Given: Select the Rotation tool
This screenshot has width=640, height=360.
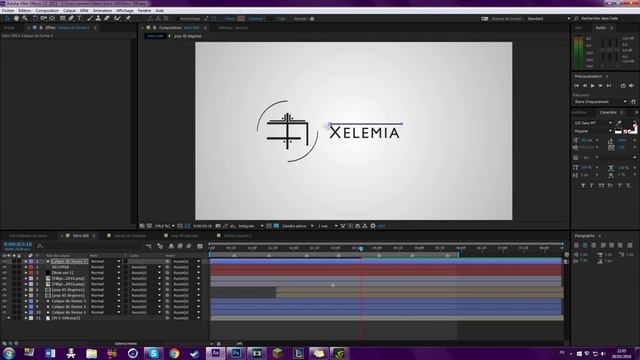Looking at the screenshot, I should click(35, 18).
